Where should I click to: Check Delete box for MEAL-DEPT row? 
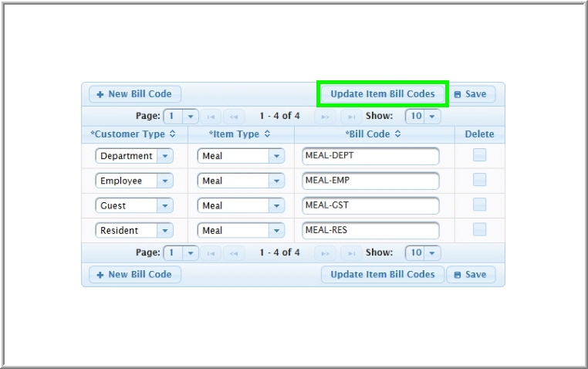479,155
